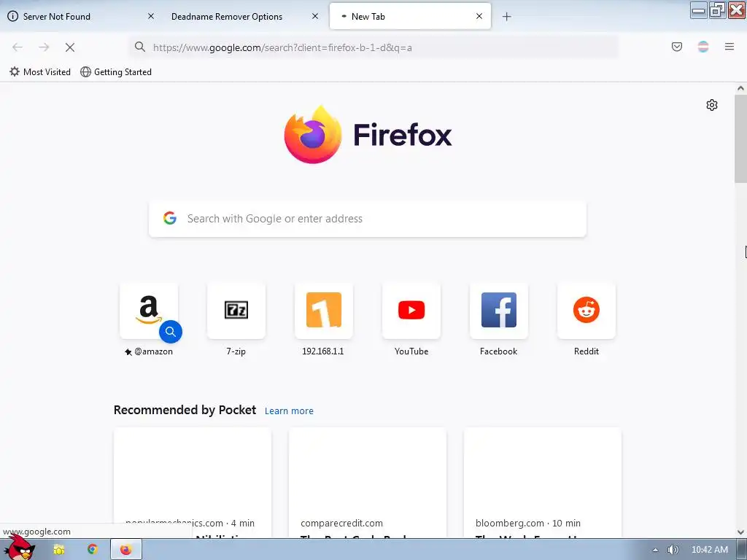Stop loading the page
The height and width of the screenshot is (560, 747).
click(x=70, y=47)
